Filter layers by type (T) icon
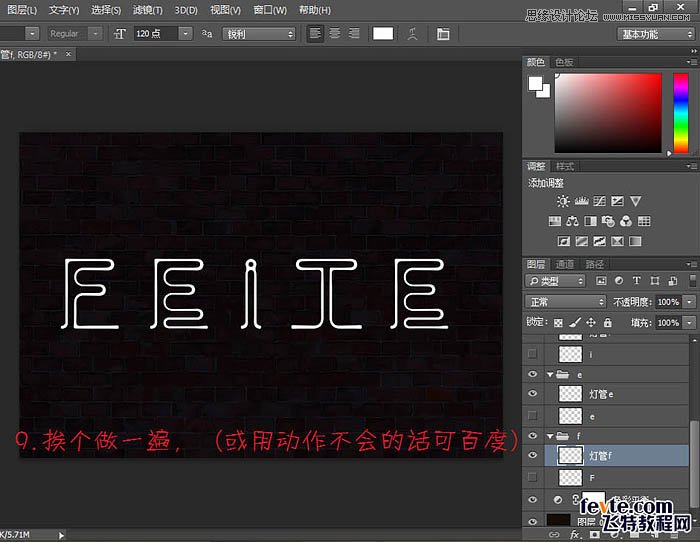Screen dimensions: 700x542 (637, 281)
